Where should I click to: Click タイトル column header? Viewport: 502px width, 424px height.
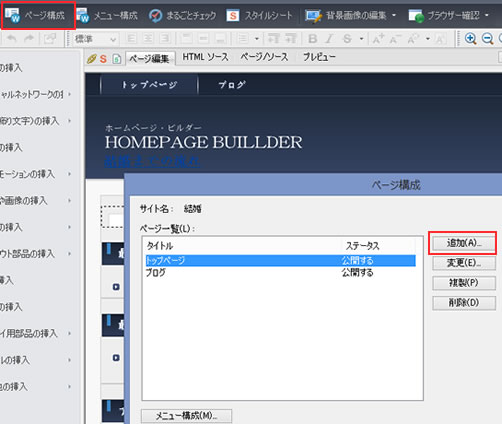[x=160, y=246]
